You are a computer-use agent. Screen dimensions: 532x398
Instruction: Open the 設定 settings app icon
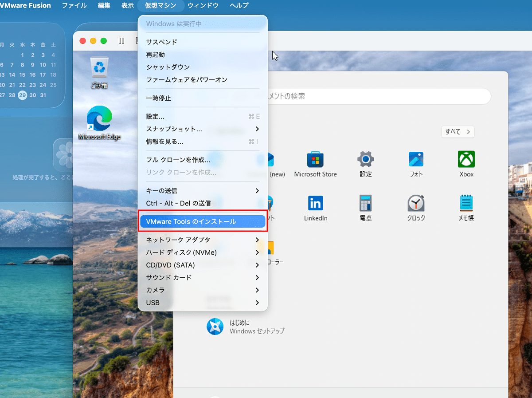click(366, 164)
